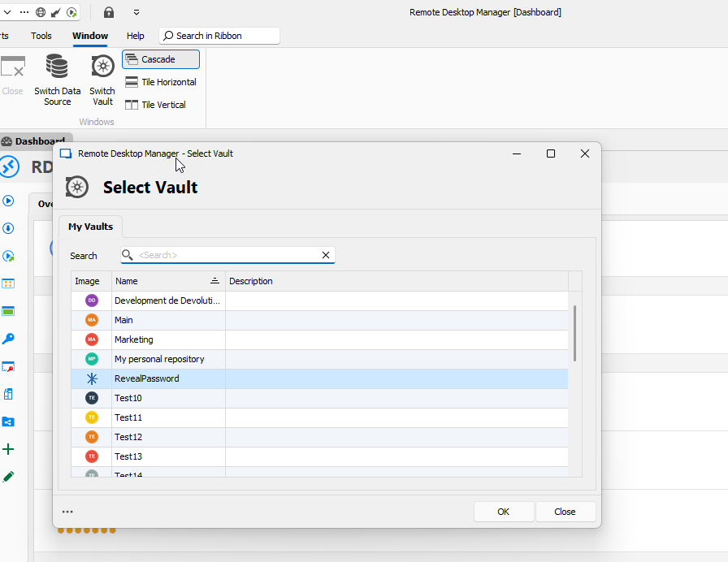The height and width of the screenshot is (562, 728).
Task: Click the download circle icon in left sidebar
Action: coord(8,228)
